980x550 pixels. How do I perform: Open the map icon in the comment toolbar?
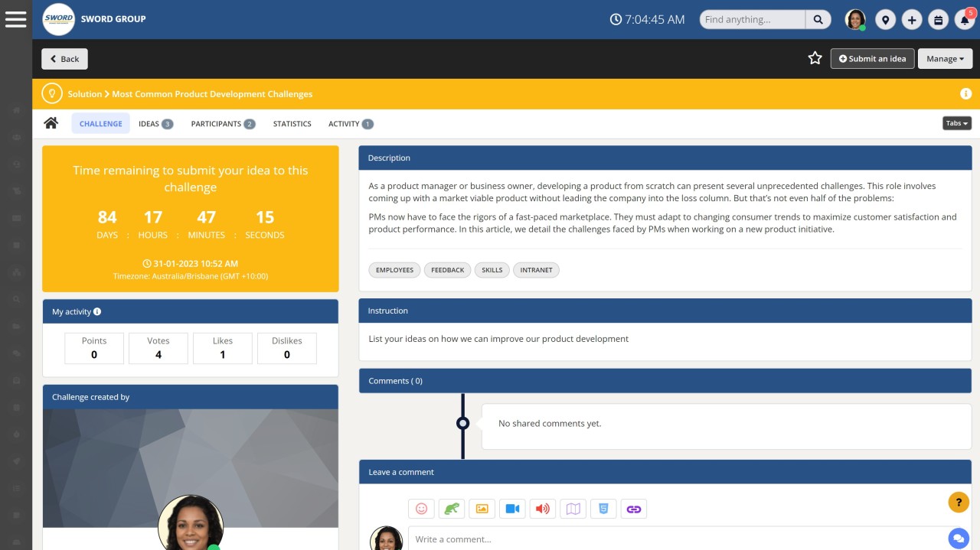point(573,508)
